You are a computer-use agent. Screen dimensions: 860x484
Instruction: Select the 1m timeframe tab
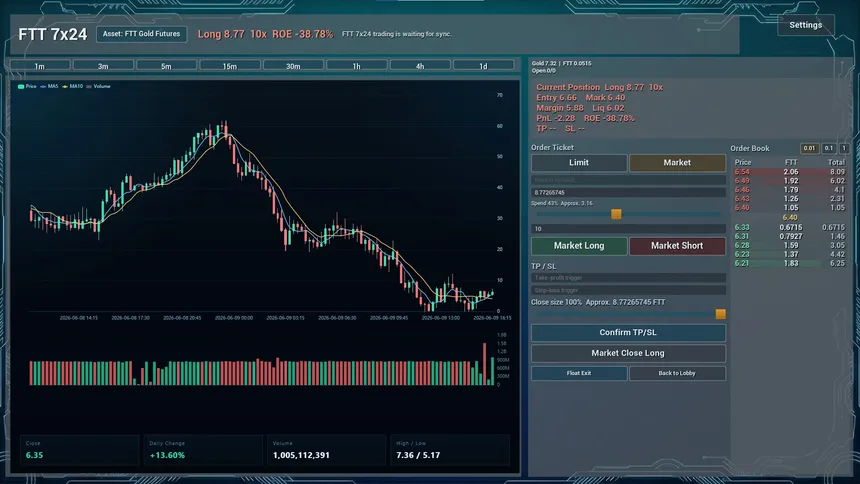click(40, 66)
